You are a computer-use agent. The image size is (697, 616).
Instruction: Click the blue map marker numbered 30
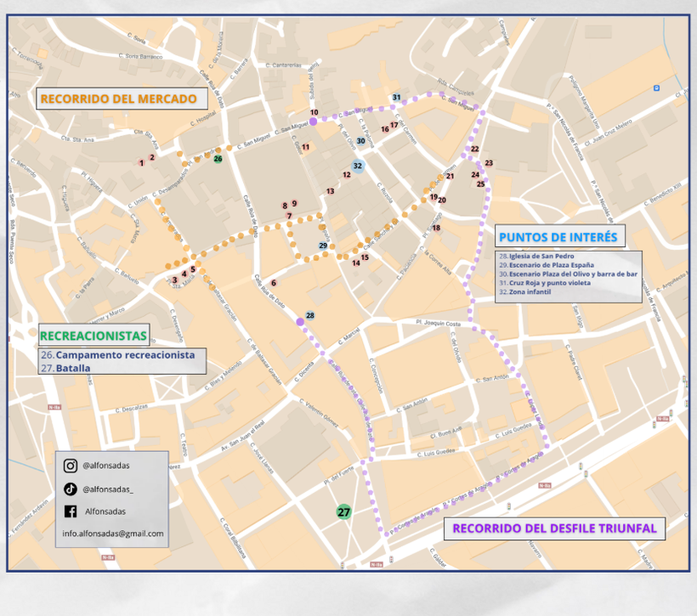pyautogui.click(x=361, y=141)
